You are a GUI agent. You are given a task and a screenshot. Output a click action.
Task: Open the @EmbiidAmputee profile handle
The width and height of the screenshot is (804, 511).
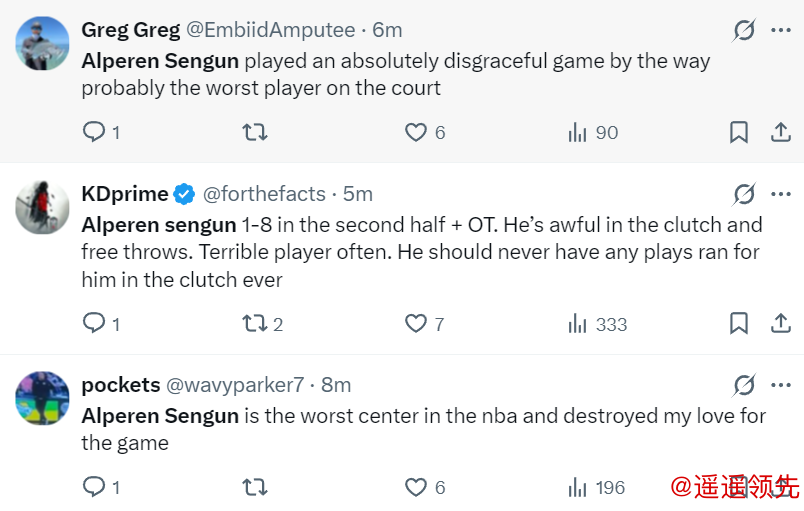tap(266, 30)
